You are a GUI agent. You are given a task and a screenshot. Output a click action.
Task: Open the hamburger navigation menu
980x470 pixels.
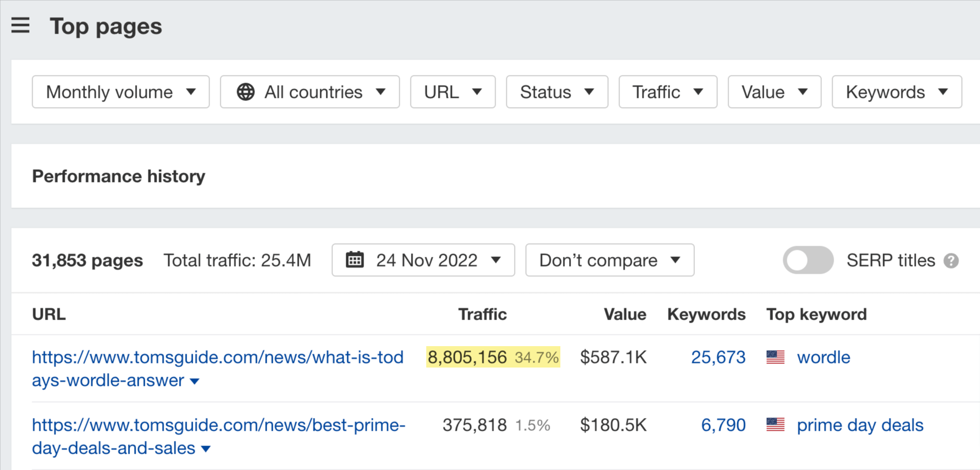click(20, 25)
